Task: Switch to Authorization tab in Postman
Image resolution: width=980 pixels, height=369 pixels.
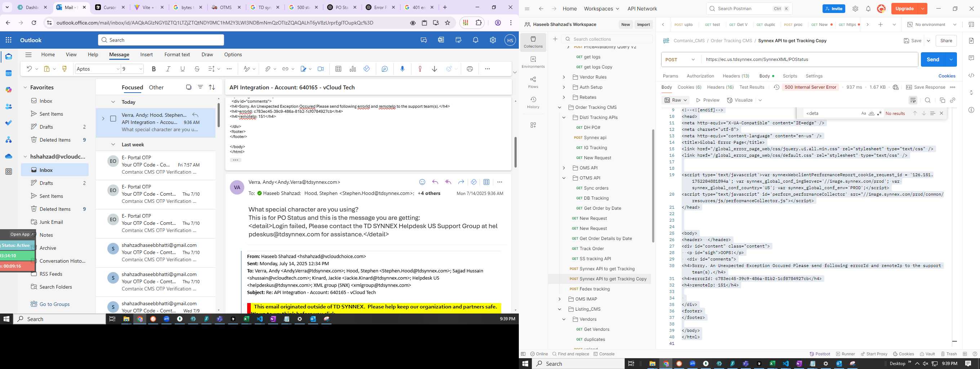Action: click(700, 76)
